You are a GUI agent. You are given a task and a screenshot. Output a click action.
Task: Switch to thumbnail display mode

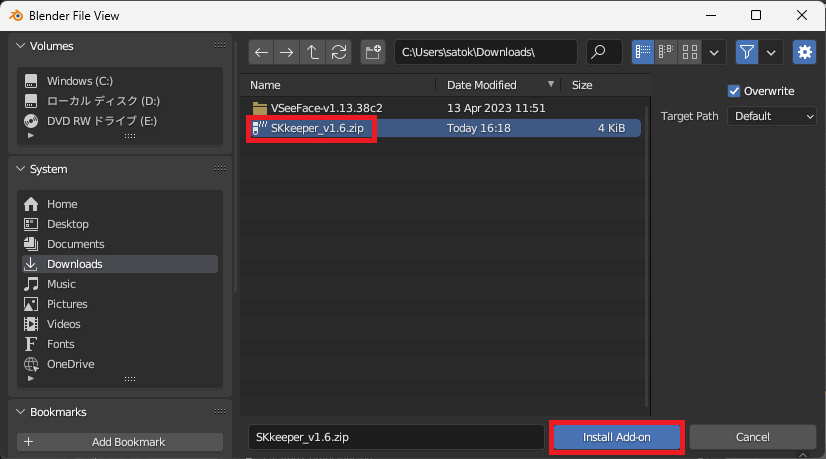pos(691,52)
